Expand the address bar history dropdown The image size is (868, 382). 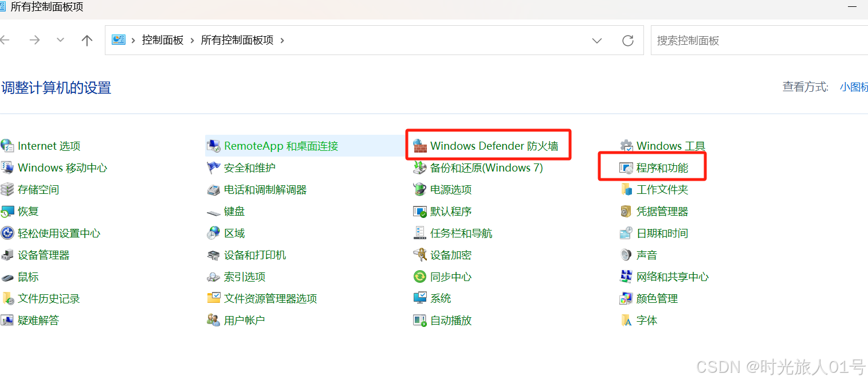tap(597, 41)
